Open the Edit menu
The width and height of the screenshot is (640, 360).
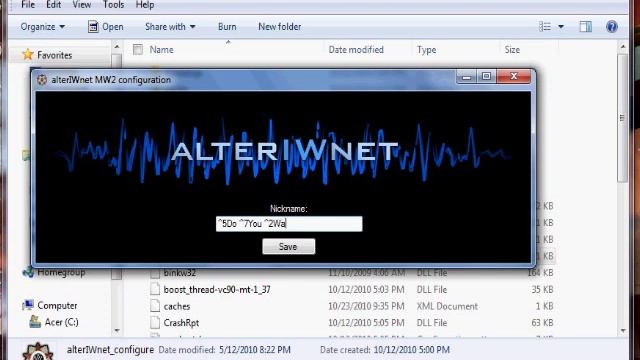click(x=53, y=4)
